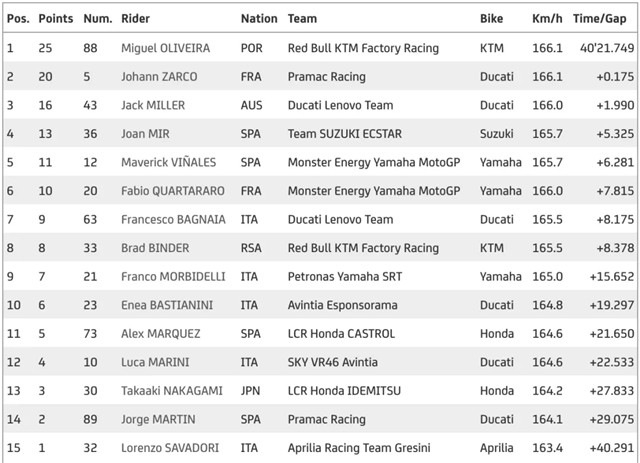Viewport: 640px width, 463px height.
Task: Click Alex MARQUEZ rider name
Action: pyautogui.click(x=161, y=334)
